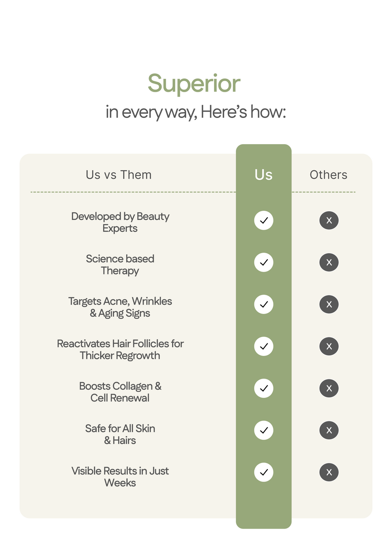This screenshot has height=553, width=392.
Task: Click "Boosts Collagen & Cell Renewal" text
Action: tap(120, 392)
